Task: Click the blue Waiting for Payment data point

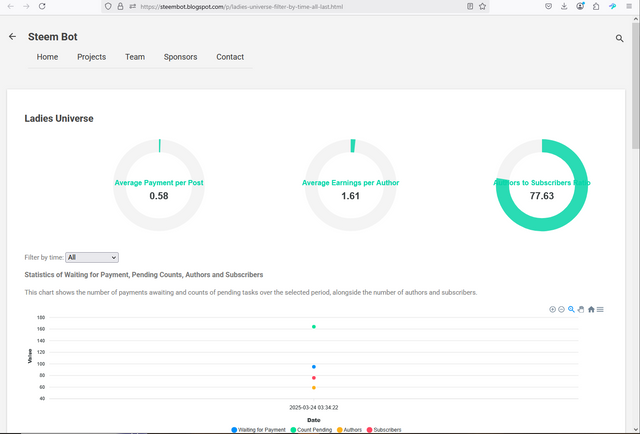Action: coord(314,367)
